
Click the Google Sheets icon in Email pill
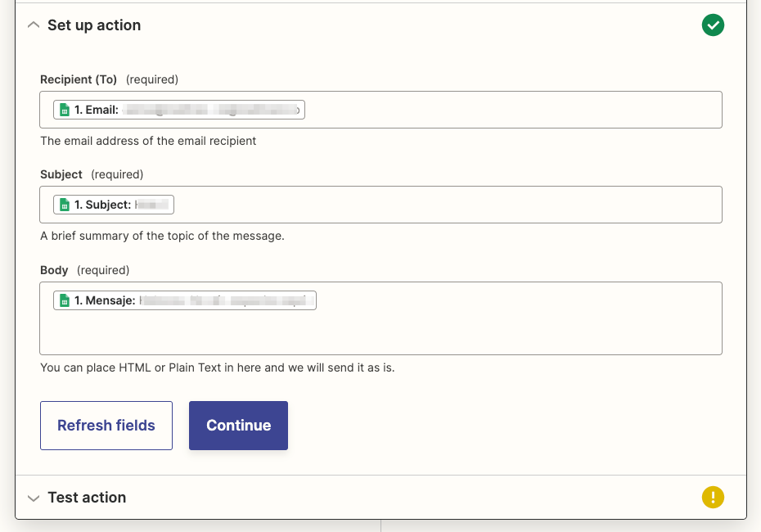65,110
